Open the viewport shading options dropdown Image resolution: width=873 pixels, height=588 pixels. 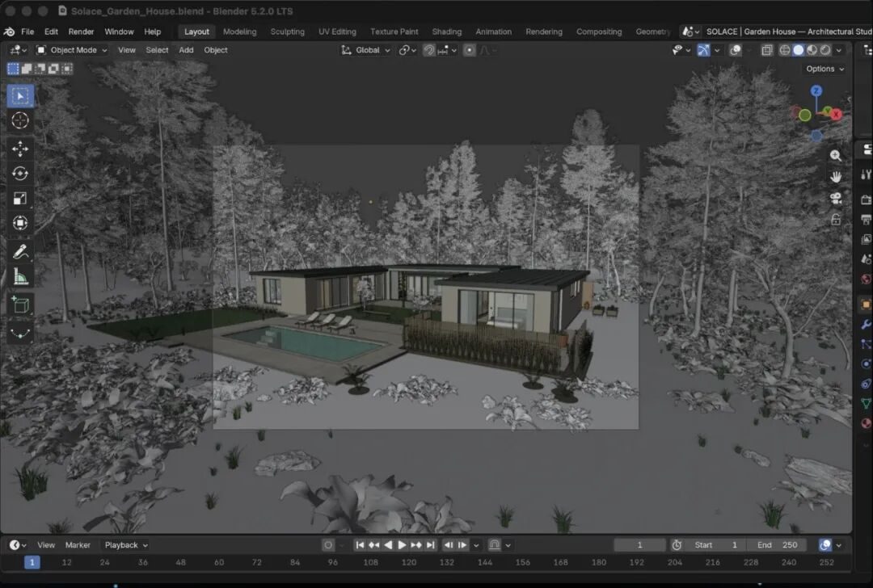click(x=839, y=50)
